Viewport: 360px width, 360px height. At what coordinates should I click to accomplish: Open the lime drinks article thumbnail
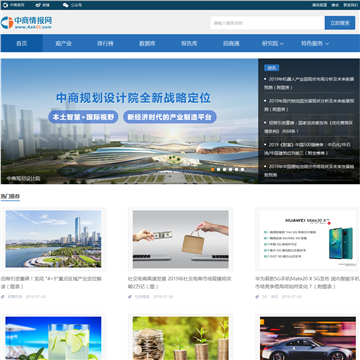tap(53, 338)
